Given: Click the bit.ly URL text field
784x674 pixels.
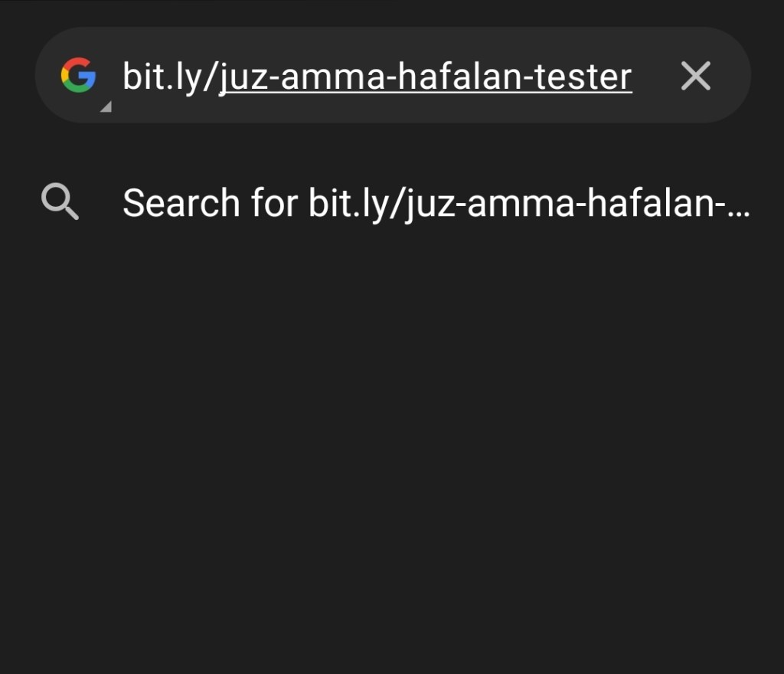Looking at the screenshot, I should pos(377,77).
